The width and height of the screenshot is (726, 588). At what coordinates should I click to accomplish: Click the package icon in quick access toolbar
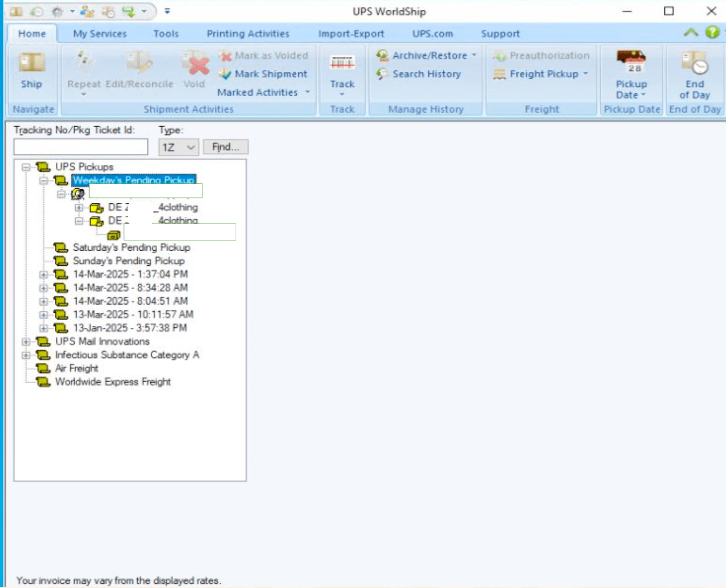(16, 11)
